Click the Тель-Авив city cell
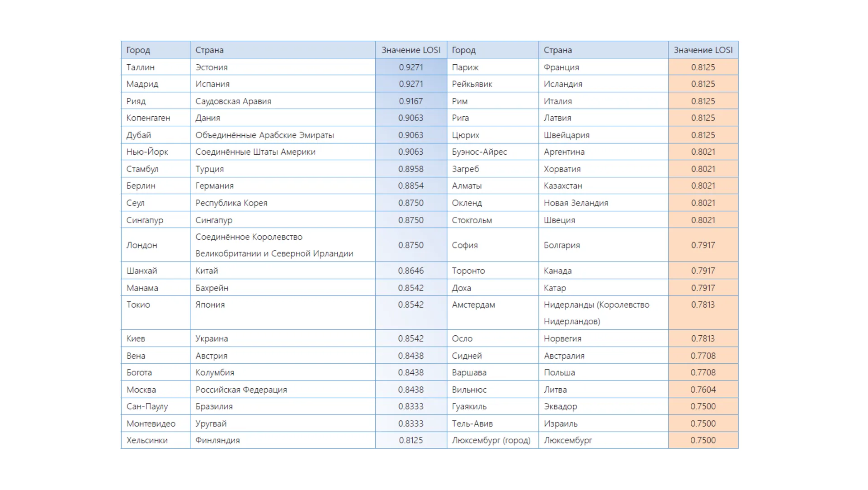Viewport: 868px width, 490px height. tap(493, 423)
